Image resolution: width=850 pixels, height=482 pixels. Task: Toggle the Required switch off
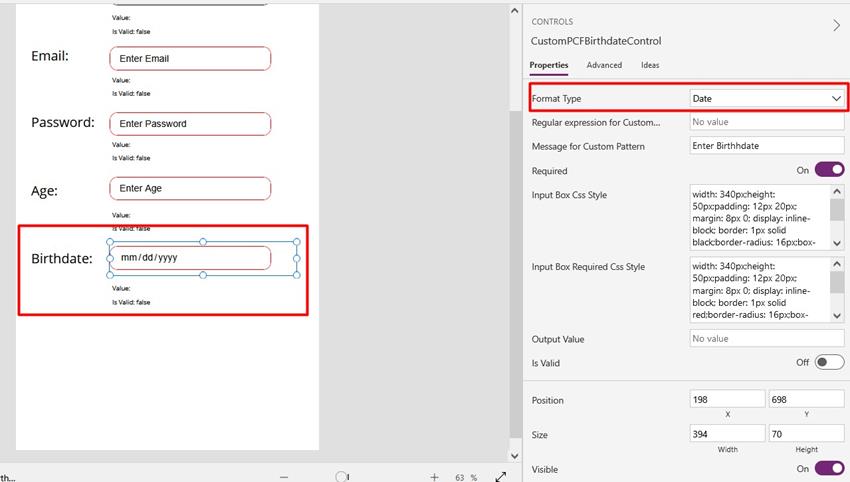(x=829, y=170)
